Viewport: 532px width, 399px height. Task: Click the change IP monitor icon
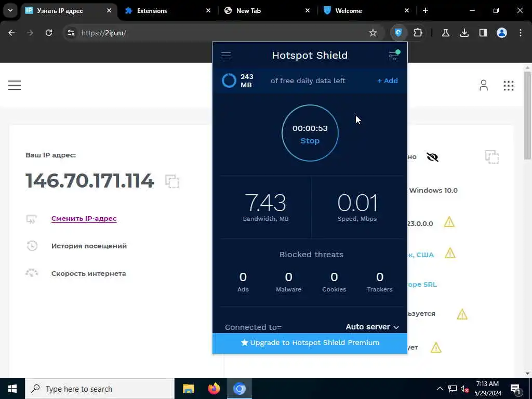(x=31, y=219)
